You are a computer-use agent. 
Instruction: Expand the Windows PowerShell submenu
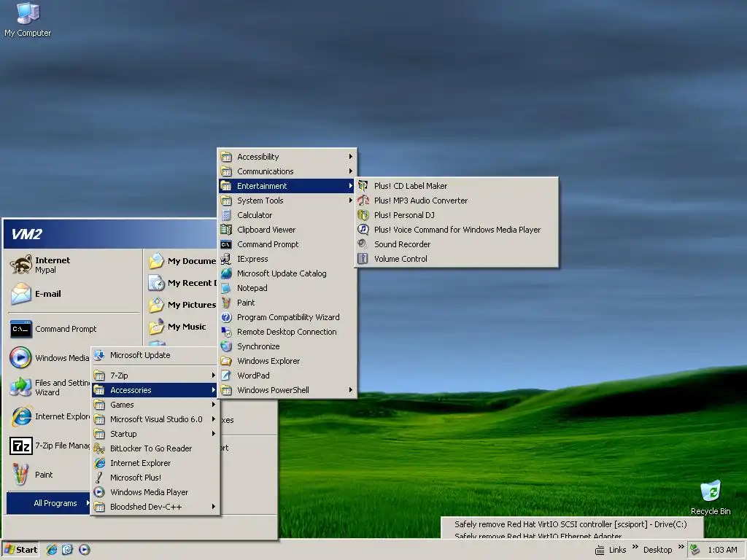[x=287, y=390]
